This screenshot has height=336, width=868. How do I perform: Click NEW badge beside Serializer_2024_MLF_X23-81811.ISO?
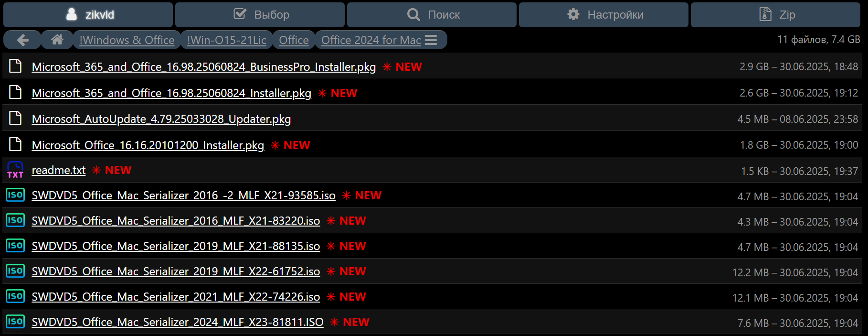349,322
